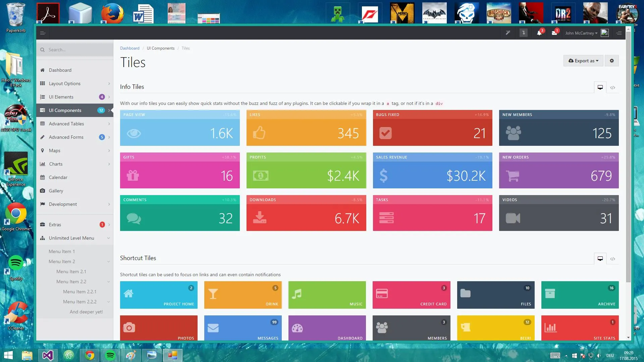Switch Shortcut Tiles to preview monitor tab
Screen dimensions: 644x362
pyautogui.click(x=600, y=258)
